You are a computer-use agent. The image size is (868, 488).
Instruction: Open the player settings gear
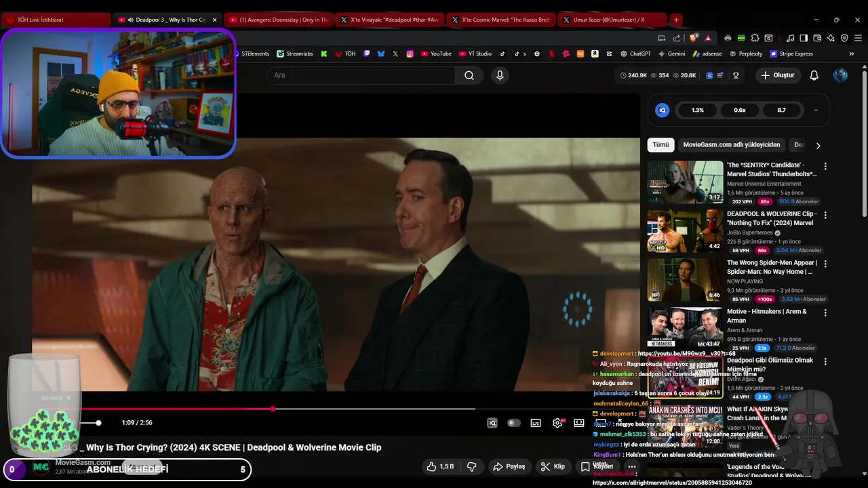pos(557,423)
